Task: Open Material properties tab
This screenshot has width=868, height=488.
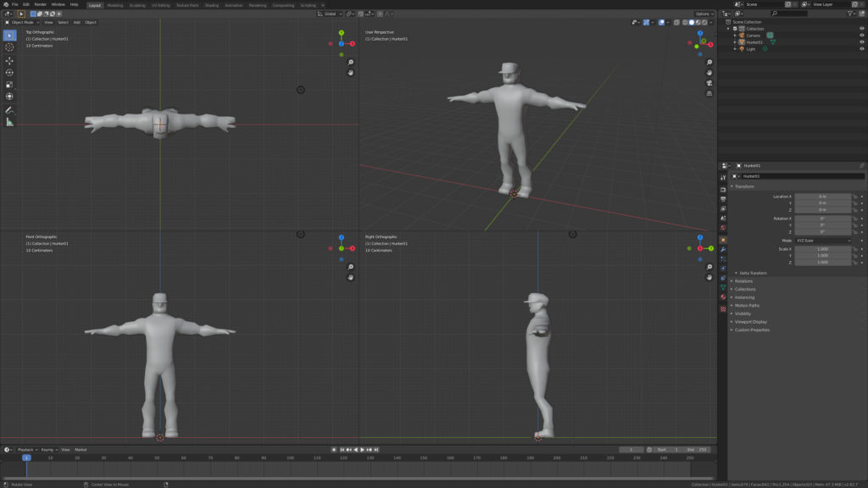Action: click(x=723, y=297)
